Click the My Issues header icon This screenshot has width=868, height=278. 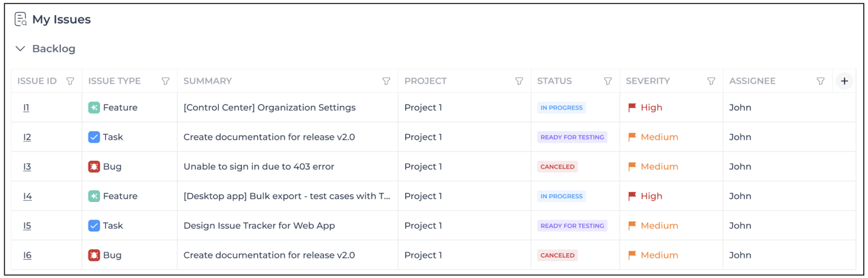[20, 19]
